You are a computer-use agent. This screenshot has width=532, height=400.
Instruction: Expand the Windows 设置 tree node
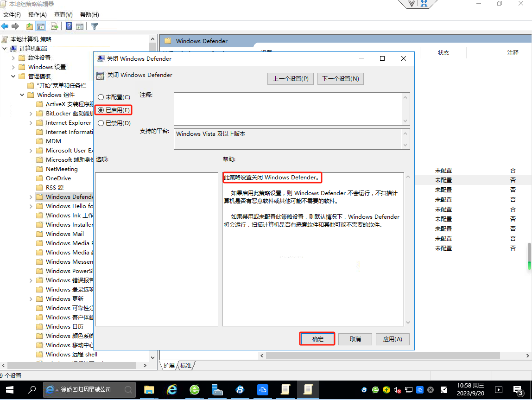(13, 67)
